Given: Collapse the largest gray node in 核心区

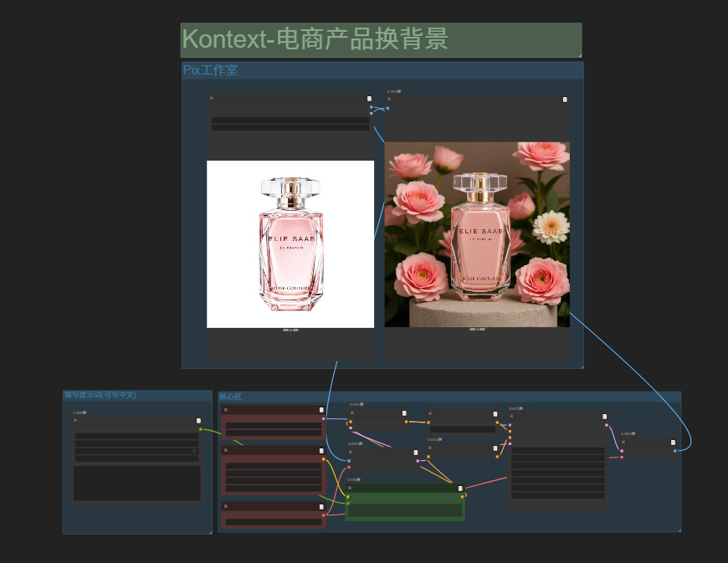Looking at the screenshot, I should (511, 416).
